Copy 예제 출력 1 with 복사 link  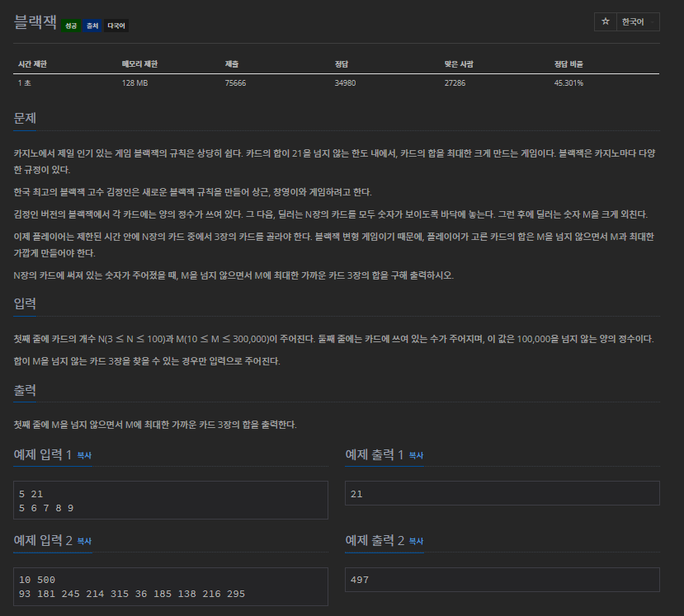click(x=416, y=455)
